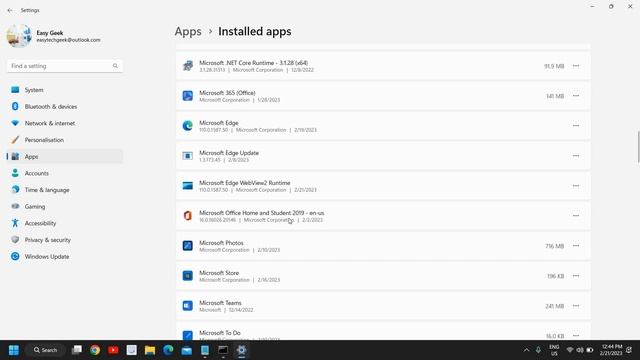
Task: Click the Microsoft 365 (Office) app icon
Action: 187,96
